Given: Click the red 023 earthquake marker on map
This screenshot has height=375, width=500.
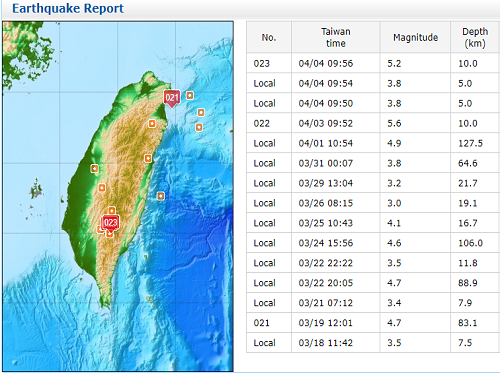Looking at the screenshot, I should point(110,223).
